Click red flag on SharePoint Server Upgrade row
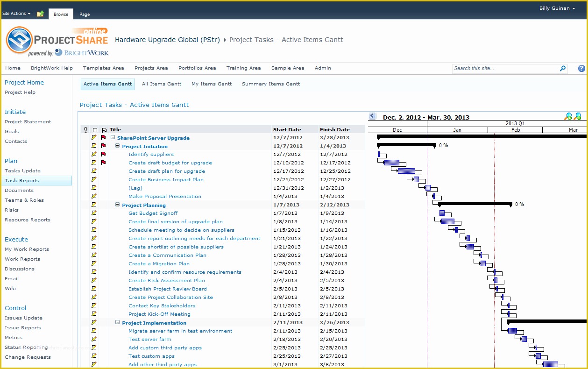Viewport: 588px width, 369px height. [103, 137]
